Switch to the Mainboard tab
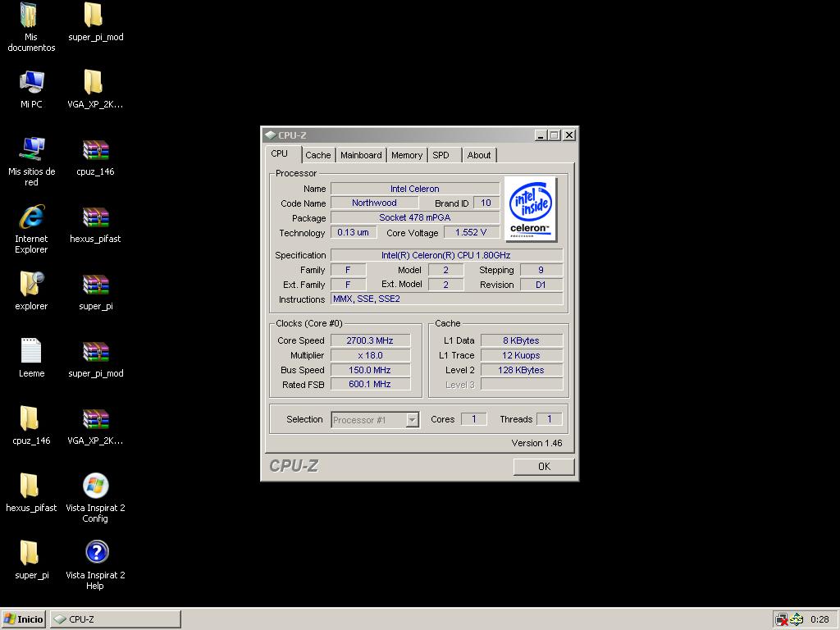 pyautogui.click(x=361, y=155)
